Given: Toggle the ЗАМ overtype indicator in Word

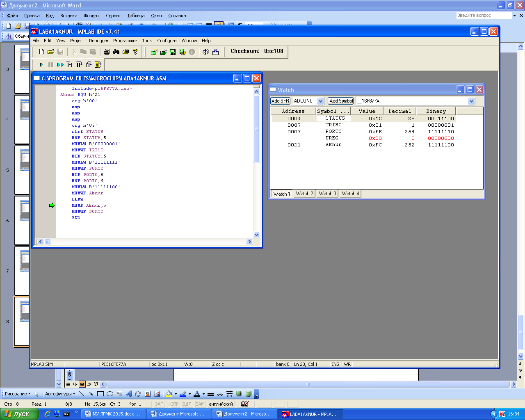Looking at the screenshot, I should click(x=200, y=404).
